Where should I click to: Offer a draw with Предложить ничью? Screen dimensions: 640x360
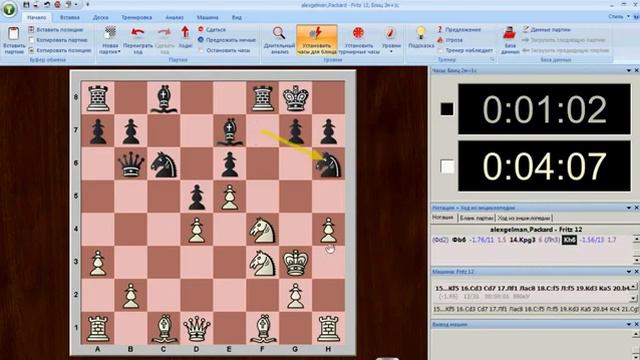227,40
